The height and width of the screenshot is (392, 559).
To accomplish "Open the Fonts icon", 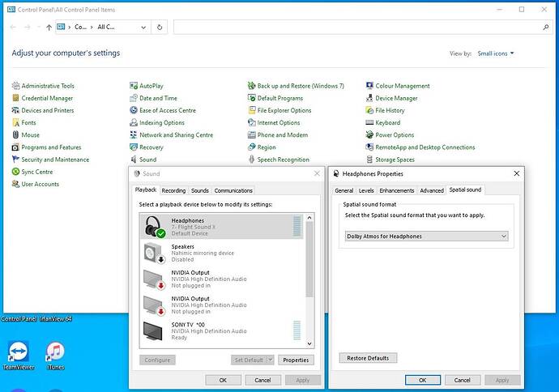I will coord(15,122).
